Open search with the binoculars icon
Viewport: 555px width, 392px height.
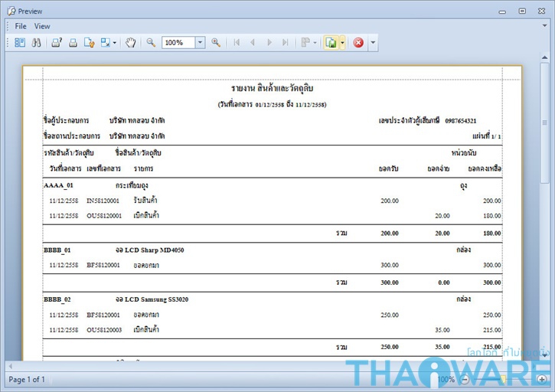(36, 43)
